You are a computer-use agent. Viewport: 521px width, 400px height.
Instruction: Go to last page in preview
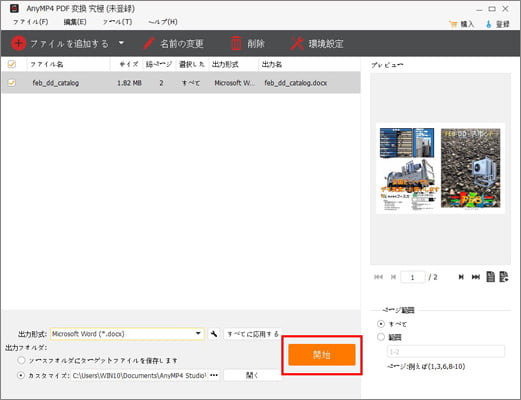476,277
